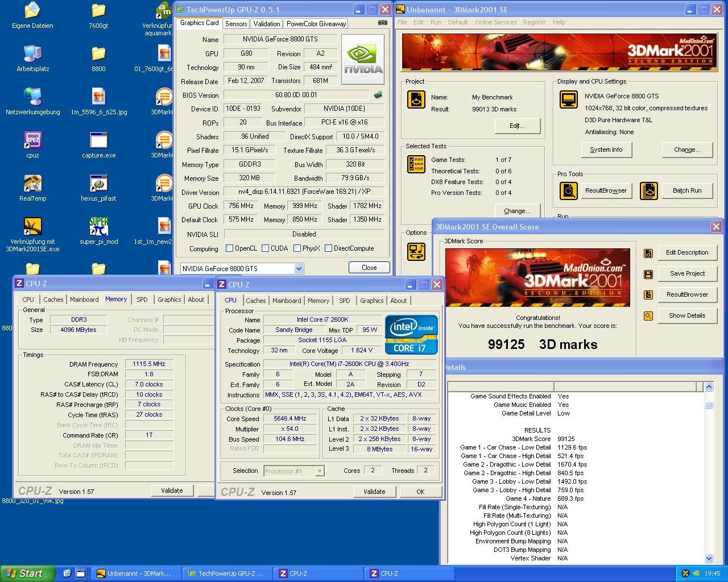Screen dimensions: 728x582
Task: Click Change... button in Display and CPU Settings
Action: click(687, 149)
